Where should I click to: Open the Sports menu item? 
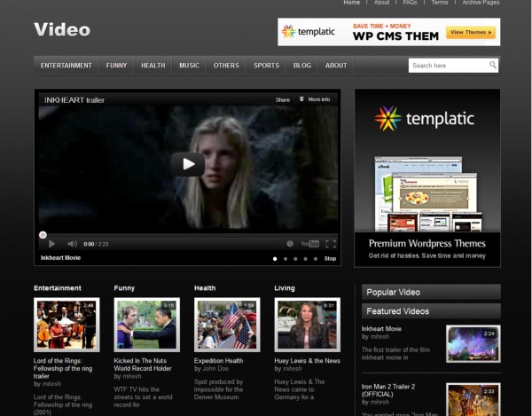point(267,66)
